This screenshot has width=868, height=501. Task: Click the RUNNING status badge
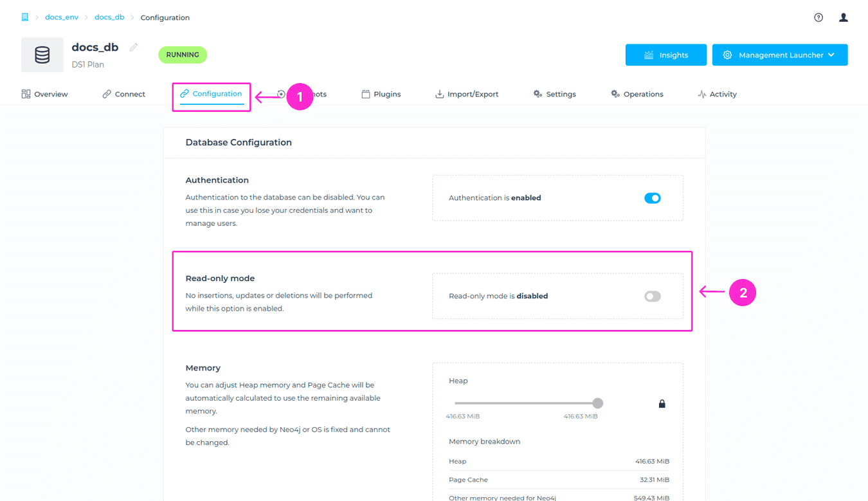[182, 55]
